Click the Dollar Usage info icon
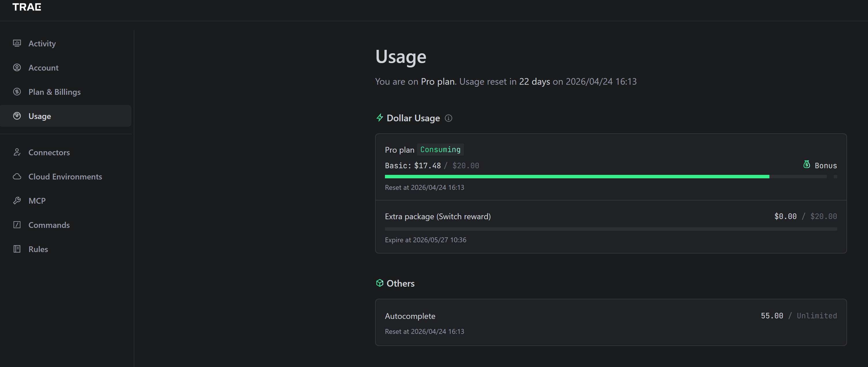The width and height of the screenshot is (868, 367). 449,118
